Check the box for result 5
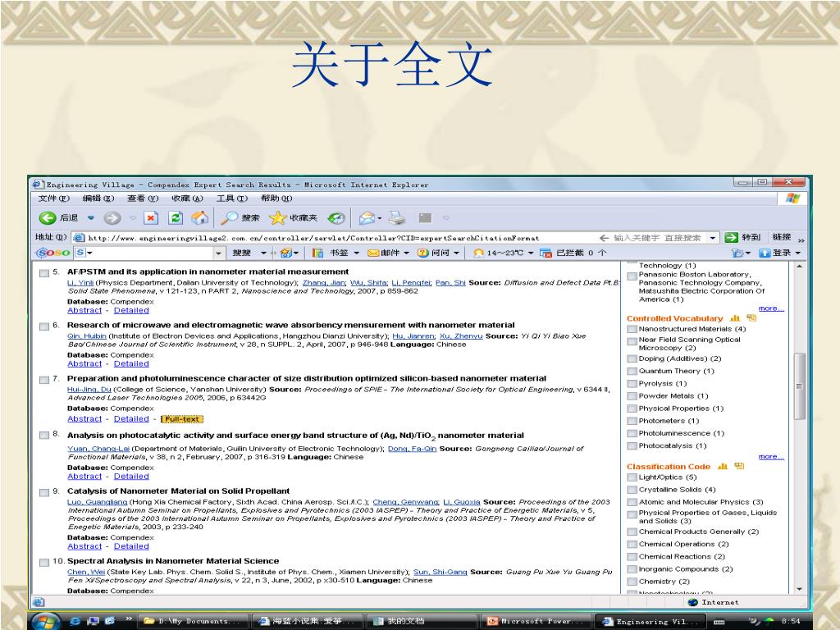840x630 pixels. click(44, 272)
